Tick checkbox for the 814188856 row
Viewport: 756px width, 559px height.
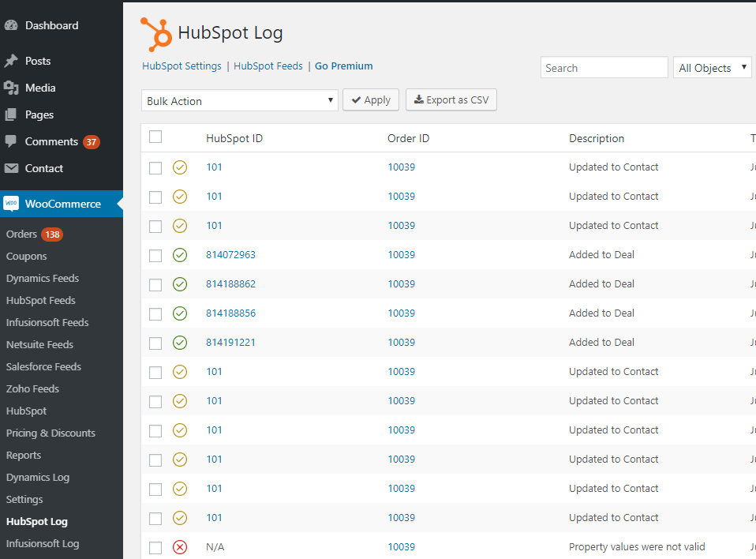click(155, 314)
